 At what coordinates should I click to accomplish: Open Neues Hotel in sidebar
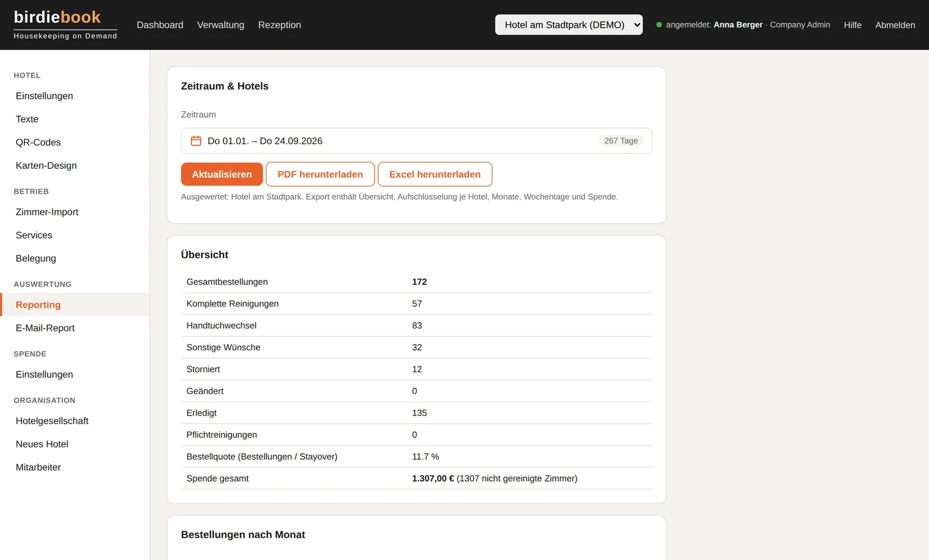tap(75, 444)
